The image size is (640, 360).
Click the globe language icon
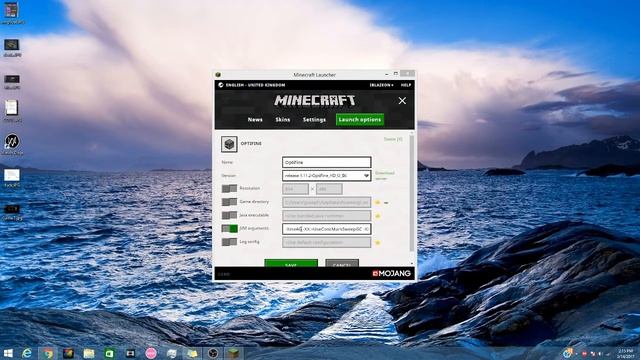[221, 85]
